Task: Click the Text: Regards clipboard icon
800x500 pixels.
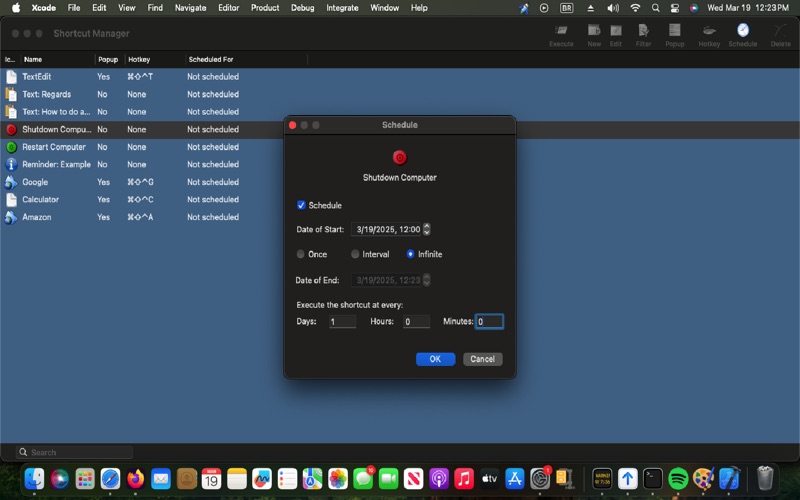Action: [x=11, y=94]
